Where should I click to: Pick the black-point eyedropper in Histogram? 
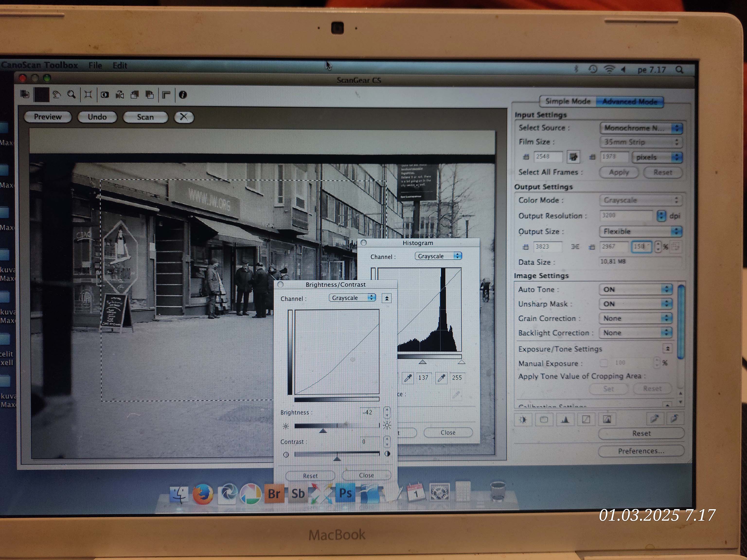point(408,378)
